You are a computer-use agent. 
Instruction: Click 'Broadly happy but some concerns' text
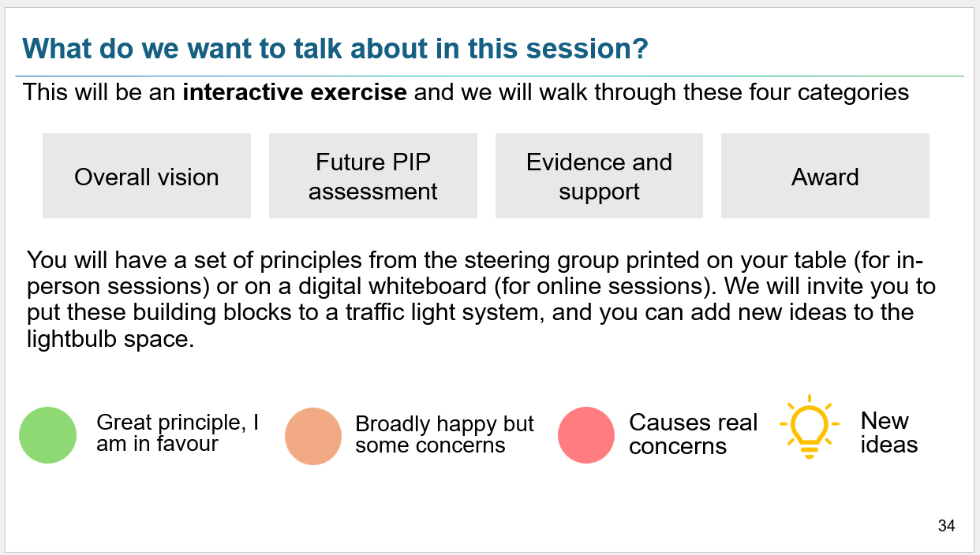pos(444,434)
